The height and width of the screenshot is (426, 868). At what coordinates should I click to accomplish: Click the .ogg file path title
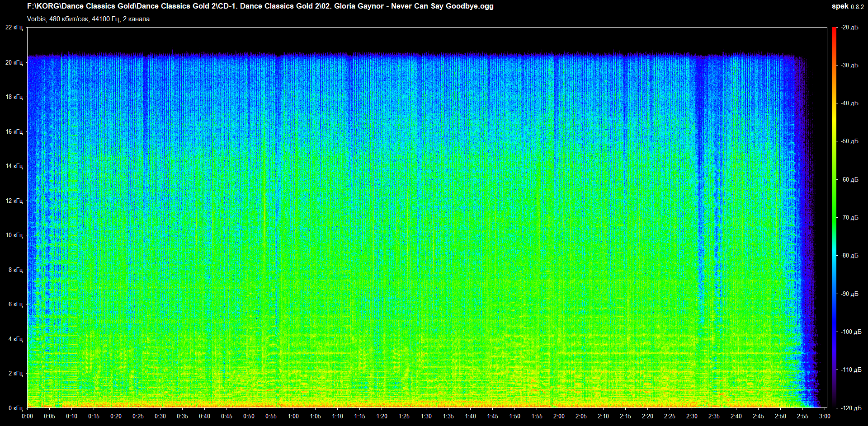tap(260, 6)
